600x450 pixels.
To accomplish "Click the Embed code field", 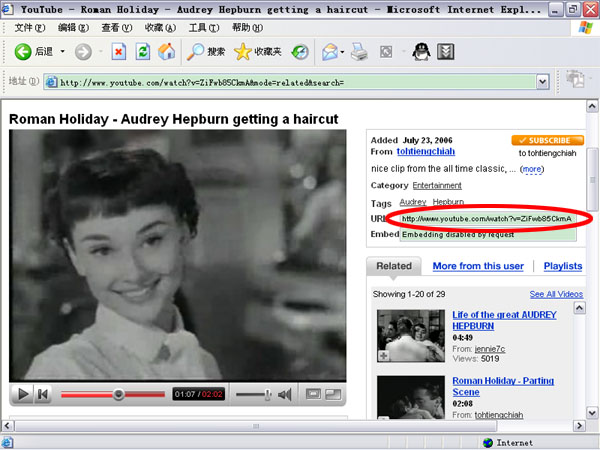I will click(x=488, y=235).
